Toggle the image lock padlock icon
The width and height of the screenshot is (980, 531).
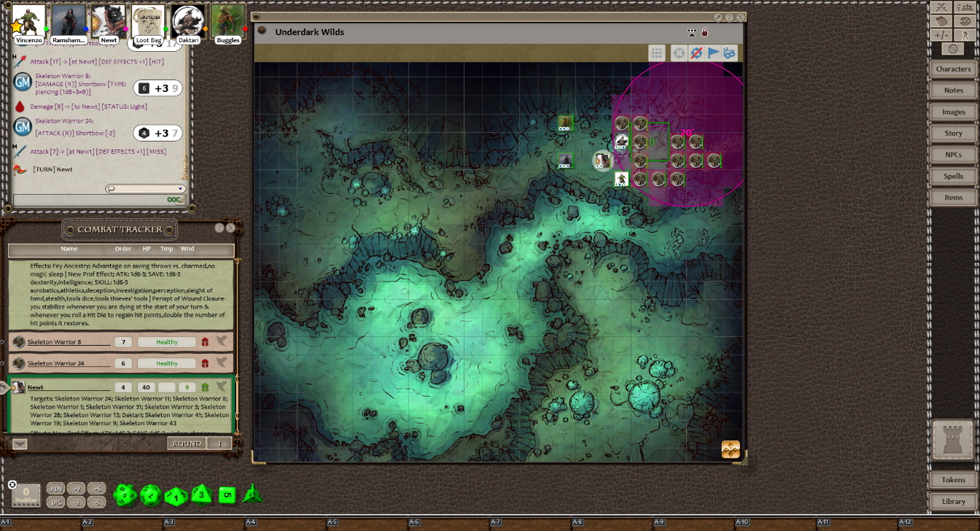(x=704, y=32)
